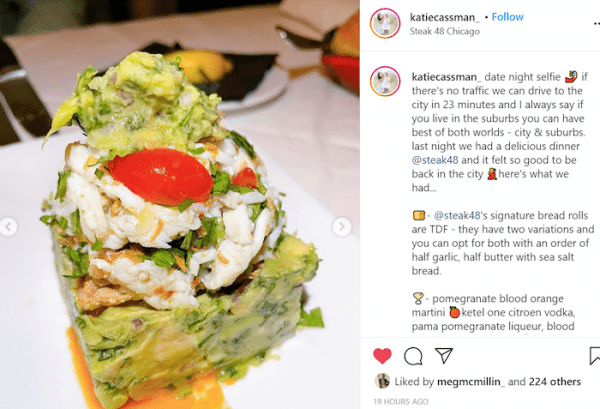The width and height of the screenshot is (600, 409).
Task: Go to previous photo in carousel
Action: pos(8,227)
